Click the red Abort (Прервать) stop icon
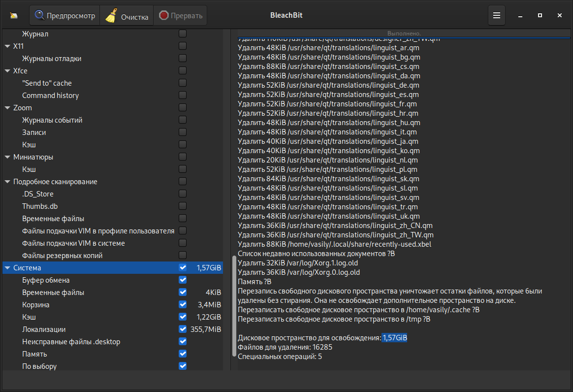 click(164, 16)
